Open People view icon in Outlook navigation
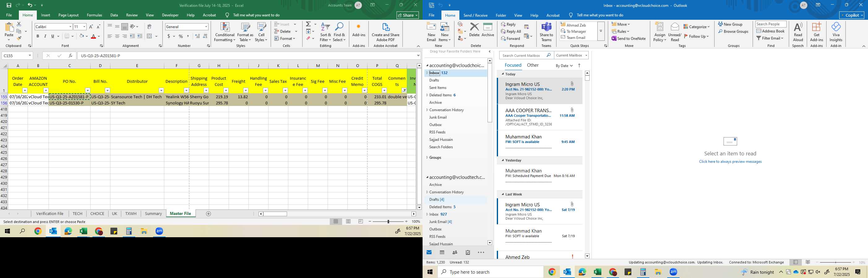 coord(455,252)
